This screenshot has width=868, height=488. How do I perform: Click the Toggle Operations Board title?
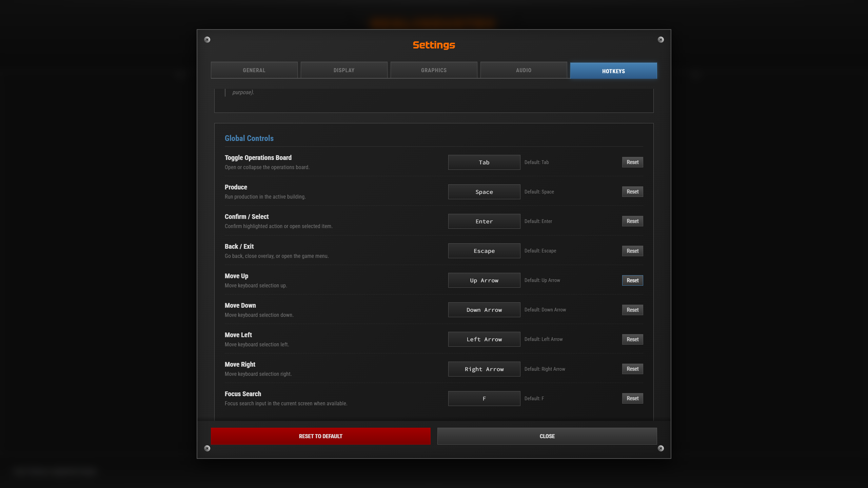(258, 158)
